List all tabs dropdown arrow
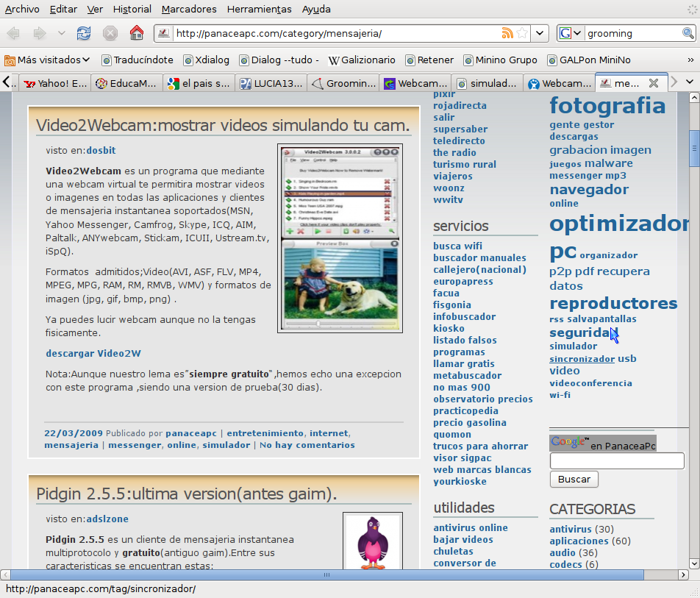 coord(690,82)
